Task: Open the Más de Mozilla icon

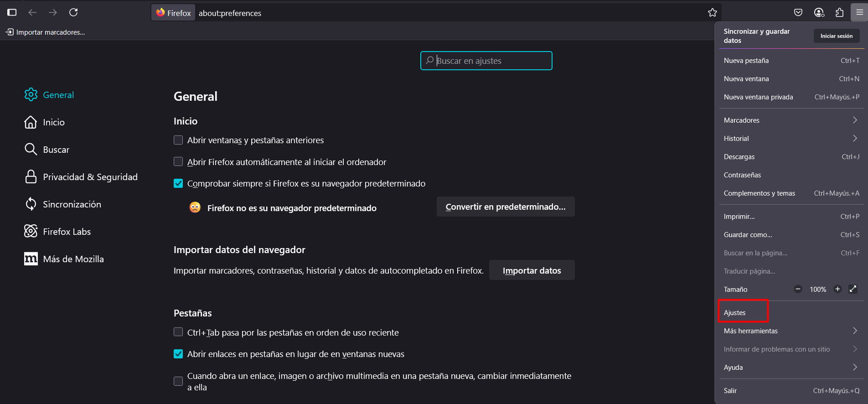Action: coord(31,259)
